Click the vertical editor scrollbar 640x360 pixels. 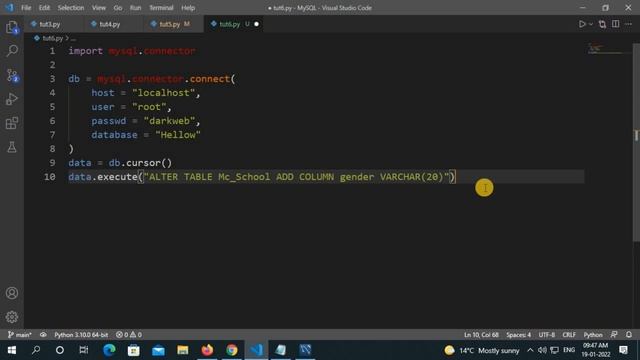(x=636, y=142)
